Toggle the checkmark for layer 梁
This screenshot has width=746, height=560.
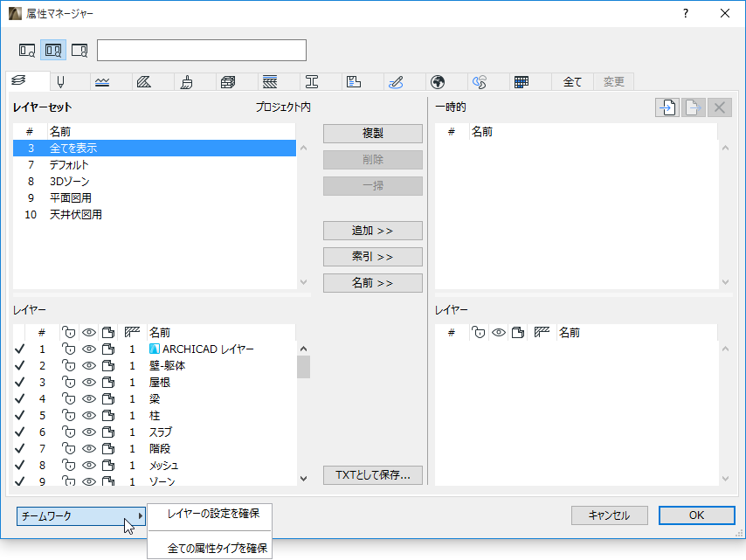tap(19, 399)
